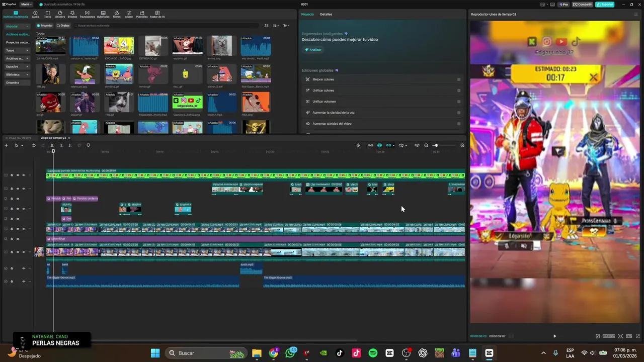
Task: Click the Split clip tool in timeline toolbar
Action: click(52, 145)
